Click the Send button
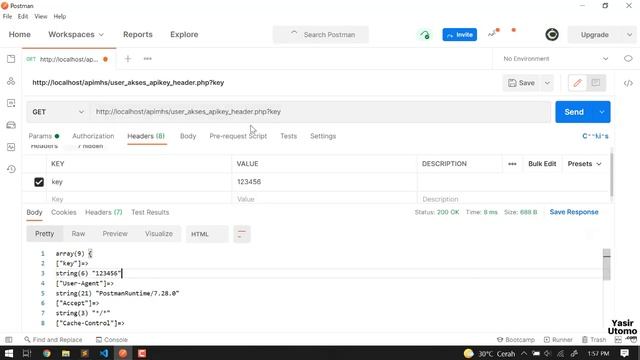Screen dimensions: 640x360 574,112
